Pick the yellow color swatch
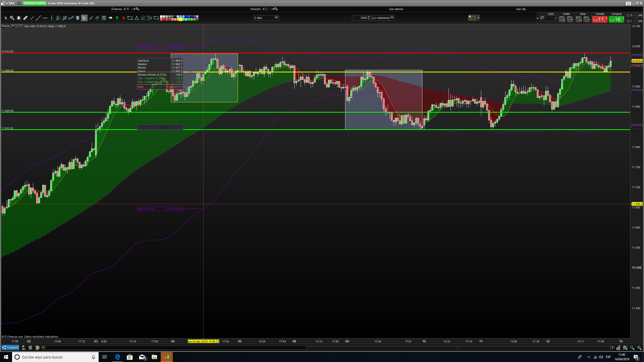The height and width of the screenshot is (362, 644). point(180,19)
